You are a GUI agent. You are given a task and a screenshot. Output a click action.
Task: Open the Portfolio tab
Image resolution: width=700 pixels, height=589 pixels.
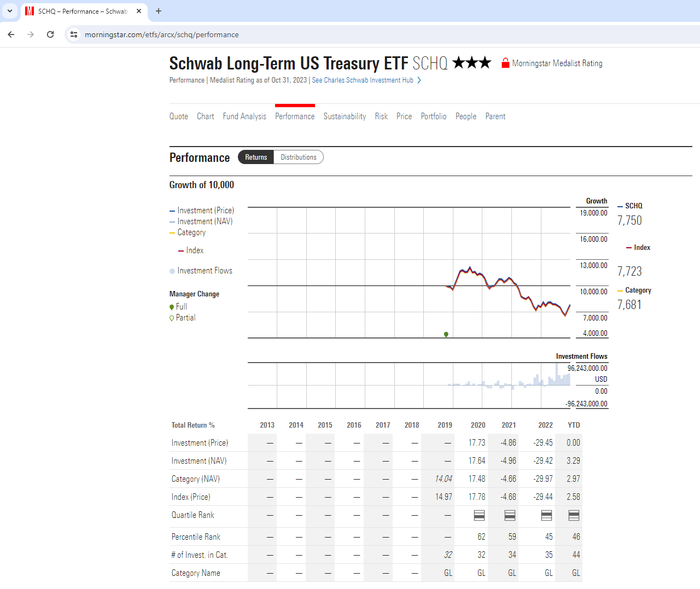click(434, 116)
